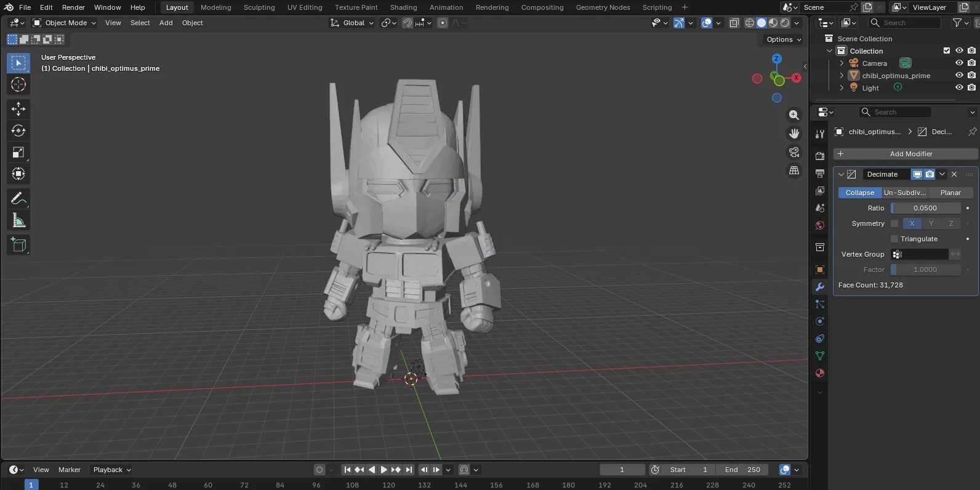Switch perspective/orthographic grid icon
The height and width of the screenshot is (490, 980).
[794, 171]
